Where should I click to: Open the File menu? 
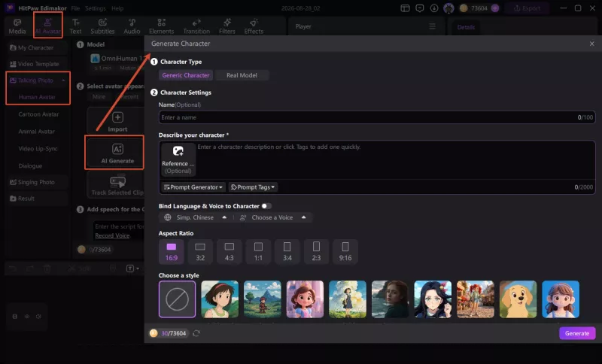pos(75,8)
